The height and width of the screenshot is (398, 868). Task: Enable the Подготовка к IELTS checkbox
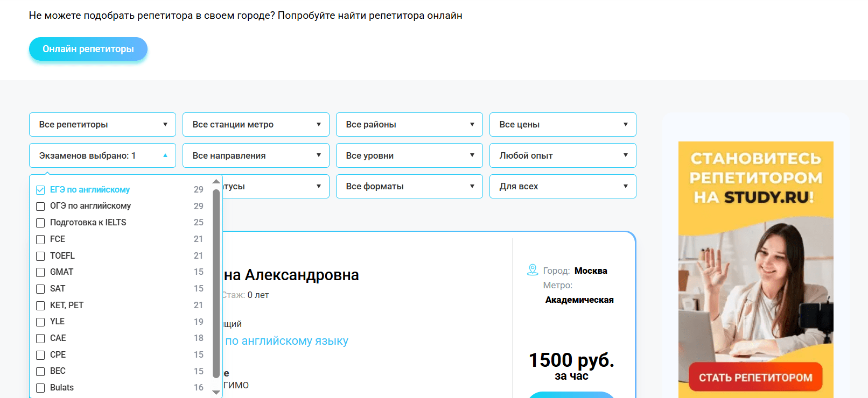40,223
